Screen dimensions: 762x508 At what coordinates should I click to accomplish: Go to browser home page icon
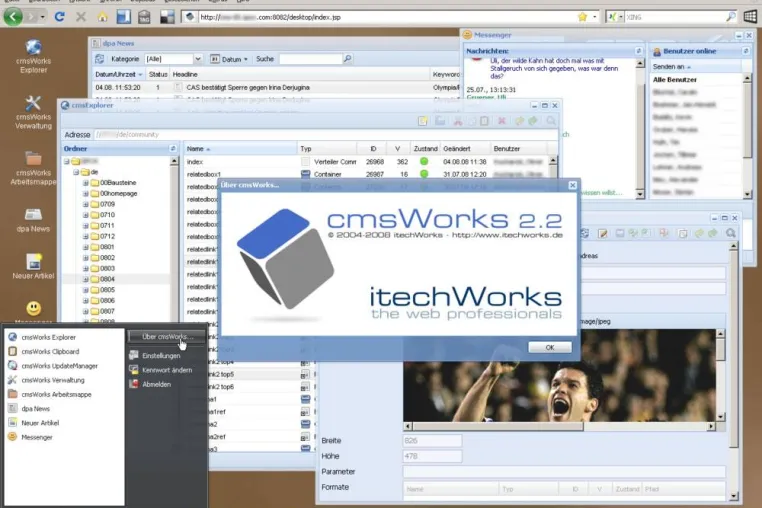(102, 17)
